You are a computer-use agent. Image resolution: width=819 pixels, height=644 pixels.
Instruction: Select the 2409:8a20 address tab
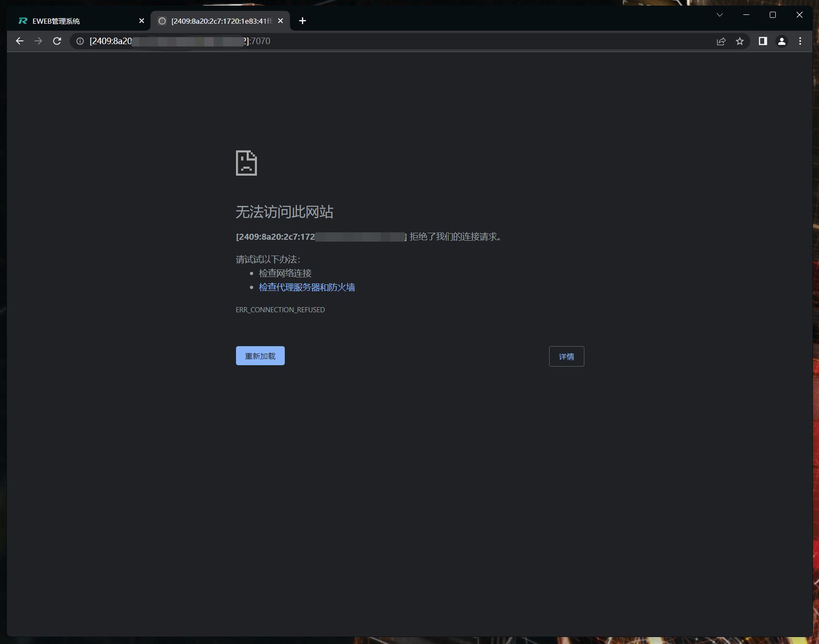pyautogui.click(x=220, y=21)
